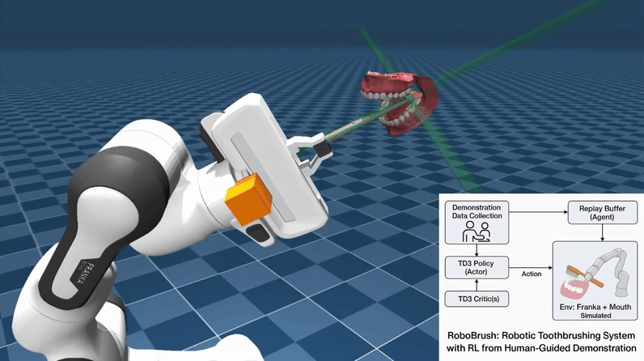Click 'with RL from Human-Guided Demonstration' subtitle
Screen dimensions: 644x361
[541, 348]
